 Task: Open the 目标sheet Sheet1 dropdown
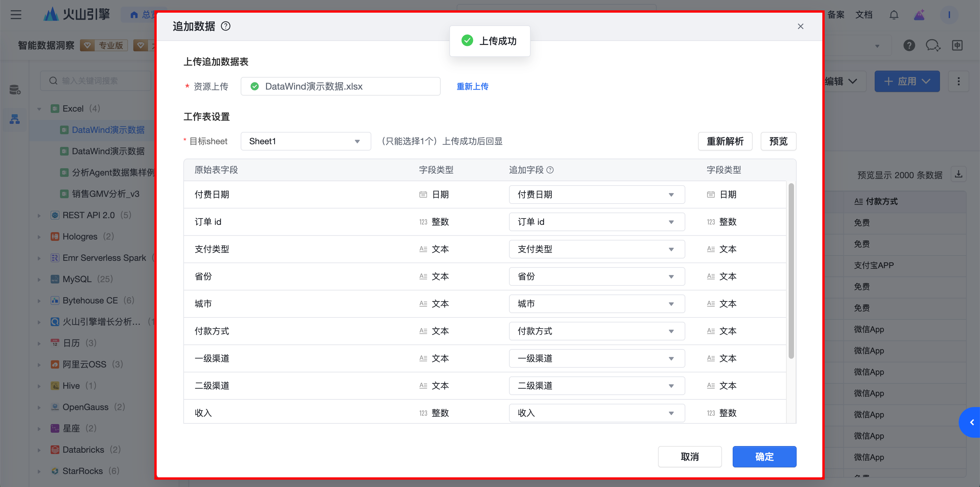tap(305, 142)
